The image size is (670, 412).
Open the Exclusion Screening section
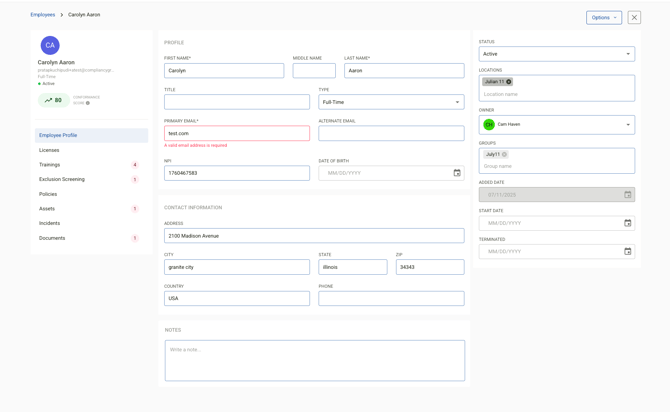pos(91,180)
